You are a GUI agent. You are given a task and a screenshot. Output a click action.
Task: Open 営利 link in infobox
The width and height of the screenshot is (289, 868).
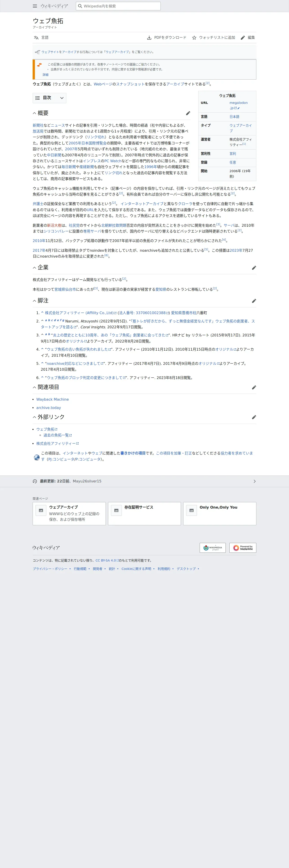pos(233,154)
